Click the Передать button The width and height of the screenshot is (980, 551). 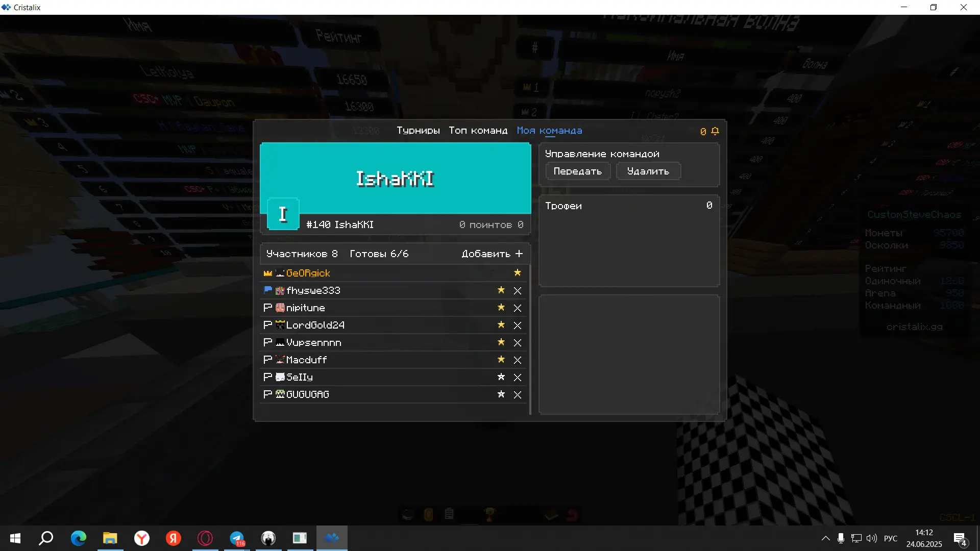[x=578, y=171]
